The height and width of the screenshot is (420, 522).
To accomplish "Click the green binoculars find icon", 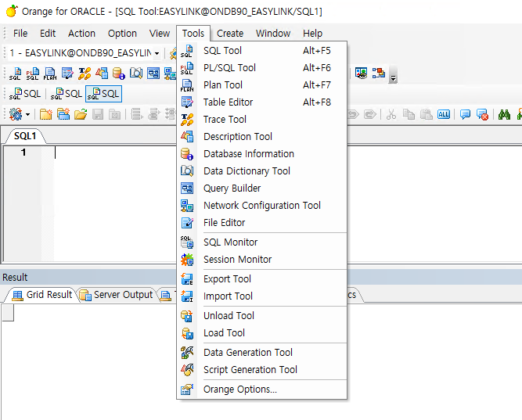I will click(x=504, y=114).
